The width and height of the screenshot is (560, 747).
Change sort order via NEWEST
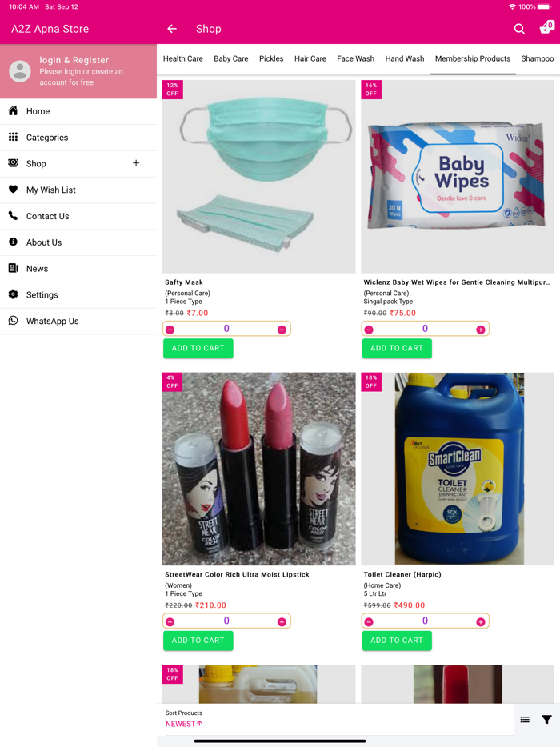(x=184, y=724)
